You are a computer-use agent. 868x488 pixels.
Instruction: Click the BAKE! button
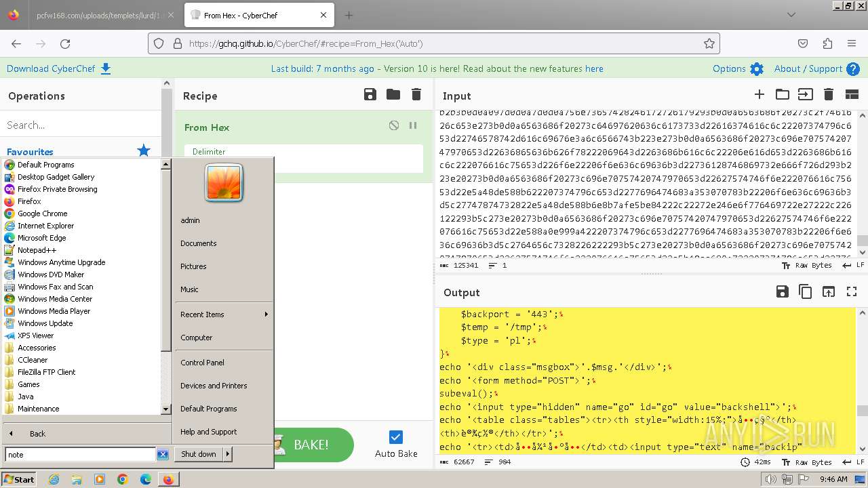click(313, 445)
